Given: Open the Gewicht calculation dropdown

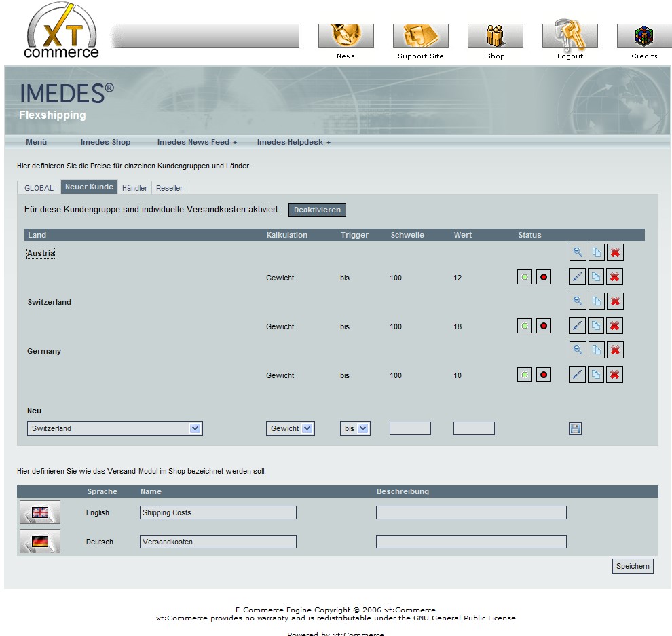Looking at the screenshot, I should click(291, 428).
